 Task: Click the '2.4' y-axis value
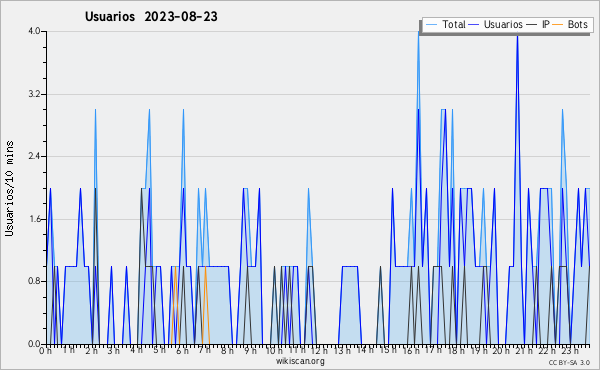click(x=34, y=156)
